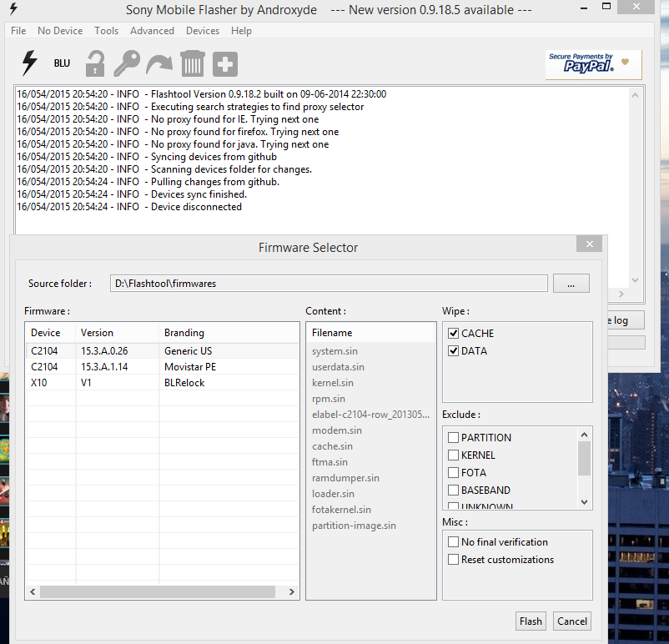Click userdata.sin in Content list
The height and width of the screenshot is (644, 669).
pyautogui.click(x=338, y=367)
